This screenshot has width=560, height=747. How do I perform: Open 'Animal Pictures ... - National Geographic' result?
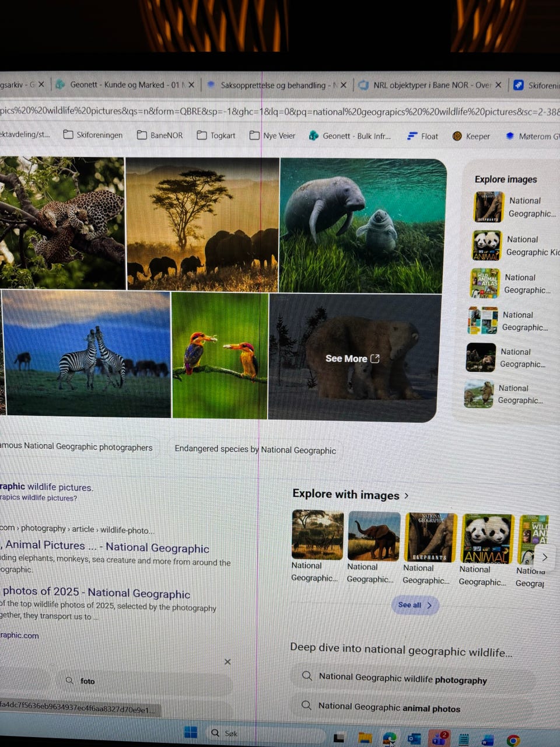coord(105,547)
